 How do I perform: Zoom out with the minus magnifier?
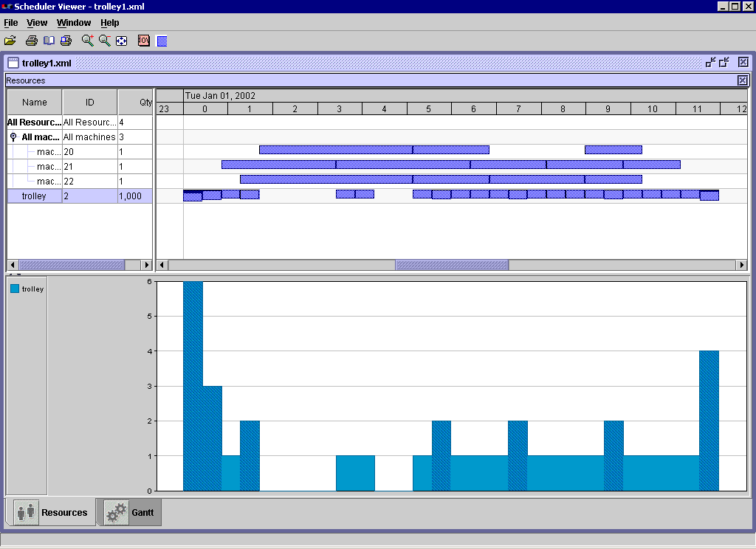tap(105, 41)
